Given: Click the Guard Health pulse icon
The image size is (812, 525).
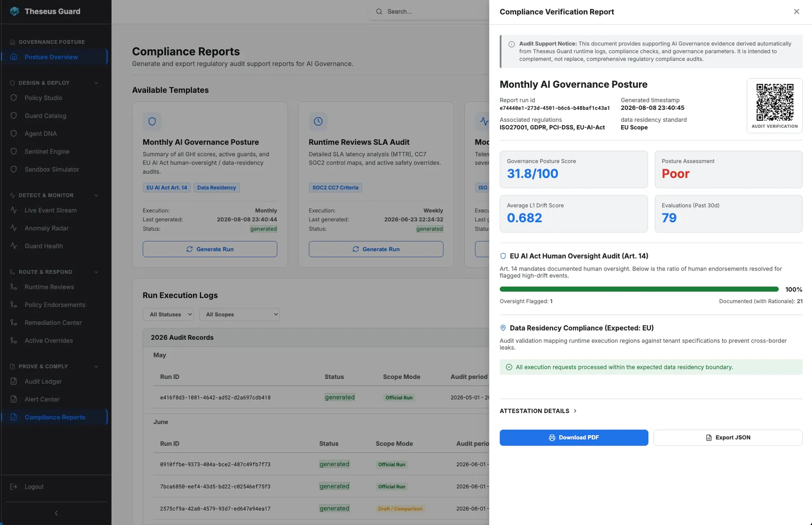Looking at the screenshot, I should (x=14, y=246).
